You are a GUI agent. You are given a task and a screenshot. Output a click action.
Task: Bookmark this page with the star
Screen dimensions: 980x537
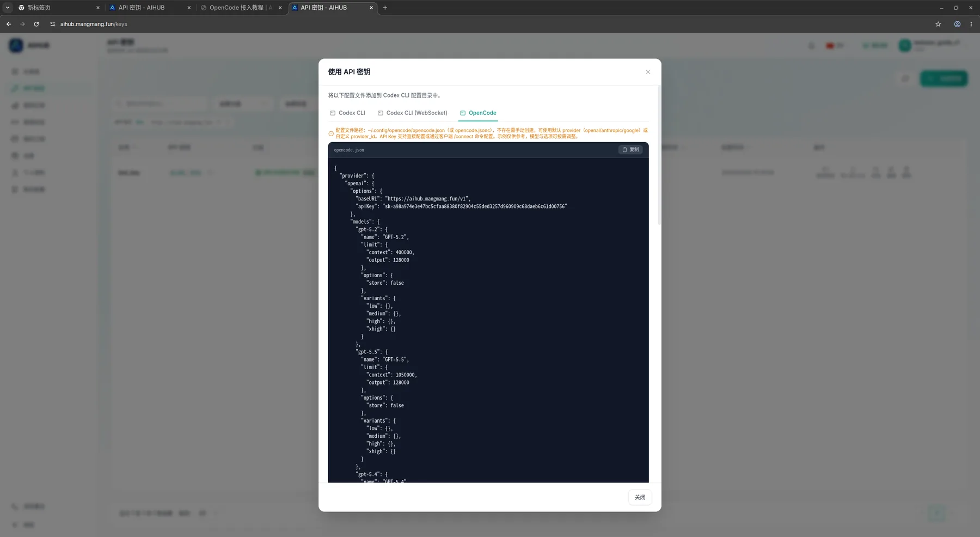click(x=938, y=24)
